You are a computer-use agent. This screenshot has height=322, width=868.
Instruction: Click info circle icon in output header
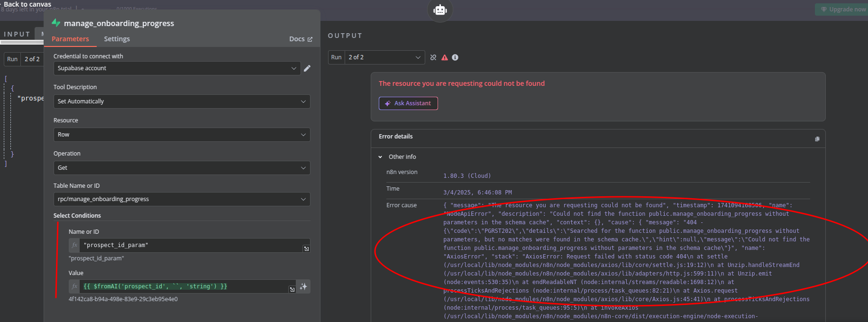455,57
